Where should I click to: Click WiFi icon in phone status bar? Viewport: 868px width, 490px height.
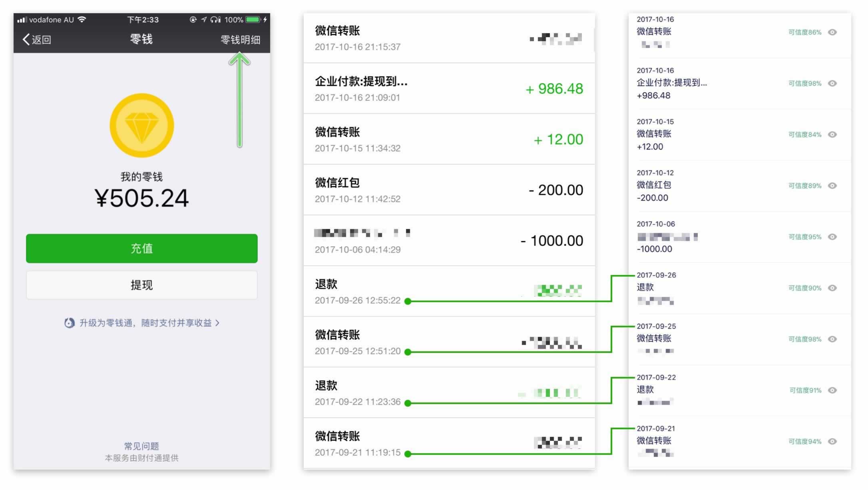point(82,19)
